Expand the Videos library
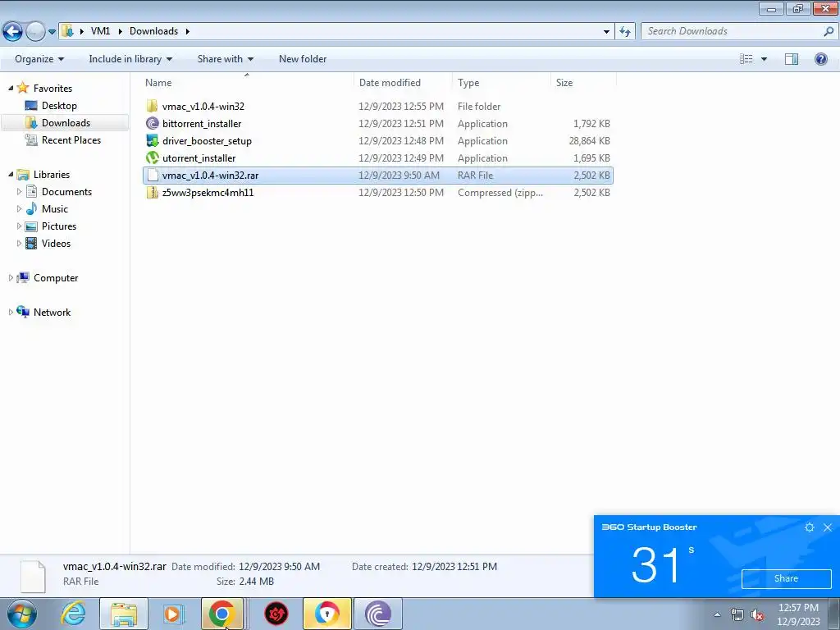The height and width of the screenshot is (630, 840). click(20, 243)
